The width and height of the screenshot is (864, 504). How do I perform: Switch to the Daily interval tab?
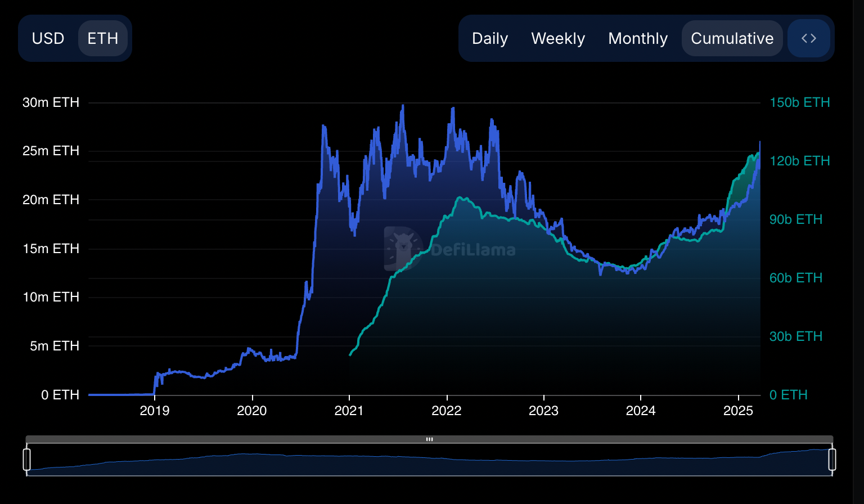tap(490, 38)
